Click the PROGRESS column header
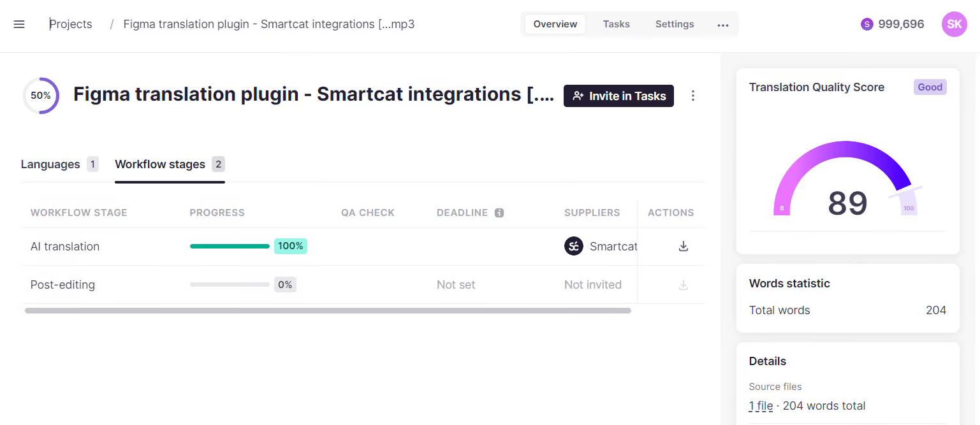Screen dimensions: 980x425 pyautogui.click(x=217, y=213)
